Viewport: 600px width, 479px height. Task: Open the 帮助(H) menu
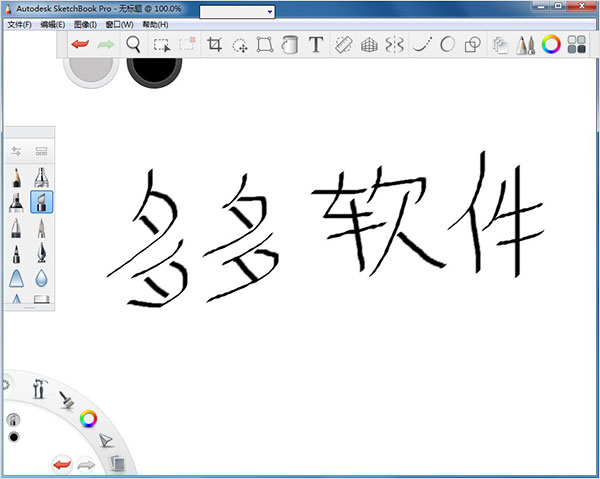click(x=155, y=25)
